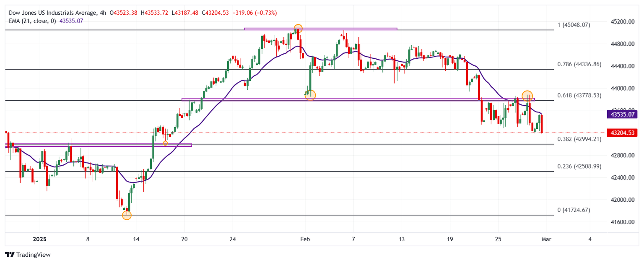Click the small orange circle above the 0.382 line

pos(165,143)
